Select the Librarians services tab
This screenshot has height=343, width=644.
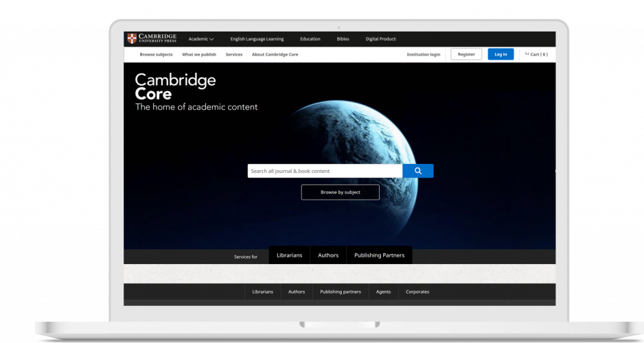[x=289, y=255]
